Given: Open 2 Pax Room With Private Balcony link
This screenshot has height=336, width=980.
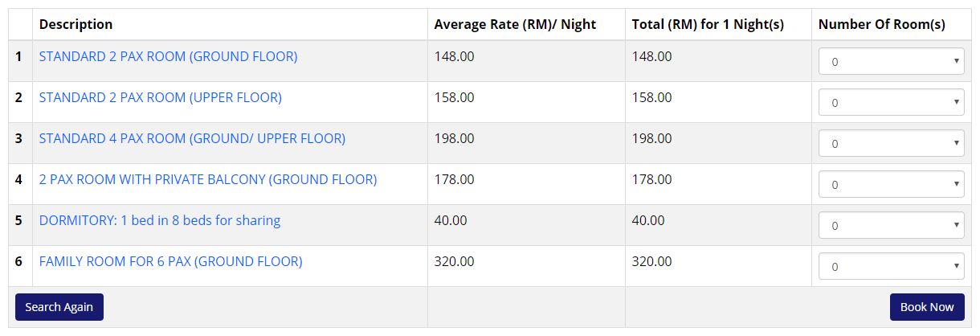Looking at the screenshot, I should pos(208,179).
